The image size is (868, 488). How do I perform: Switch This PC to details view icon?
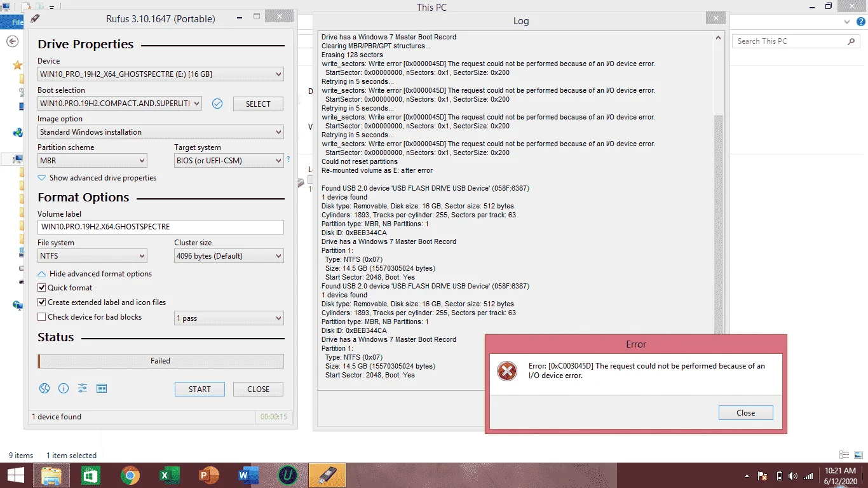pos(844,455)
